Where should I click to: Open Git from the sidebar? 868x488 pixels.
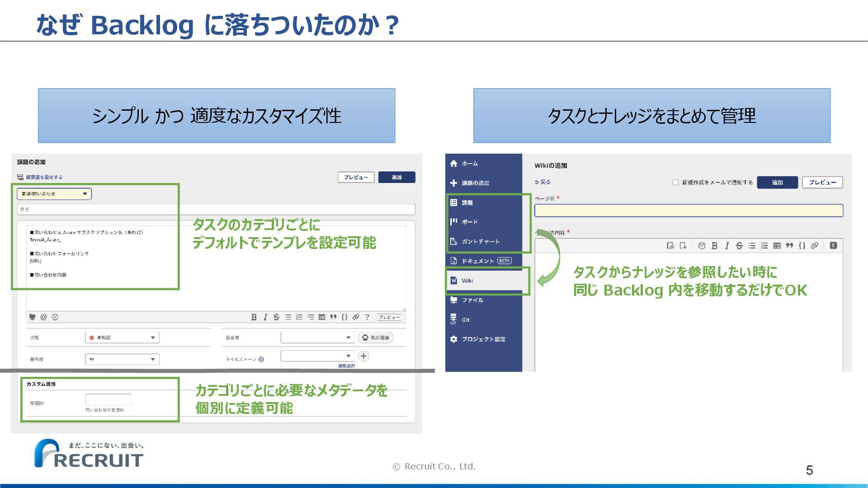point(465,319)
